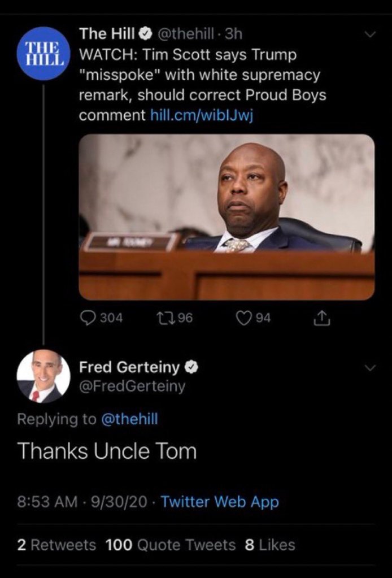Click @thehill mention in Replying to
The width and height of the screenshot is (392, 578).
coord(129,419)
